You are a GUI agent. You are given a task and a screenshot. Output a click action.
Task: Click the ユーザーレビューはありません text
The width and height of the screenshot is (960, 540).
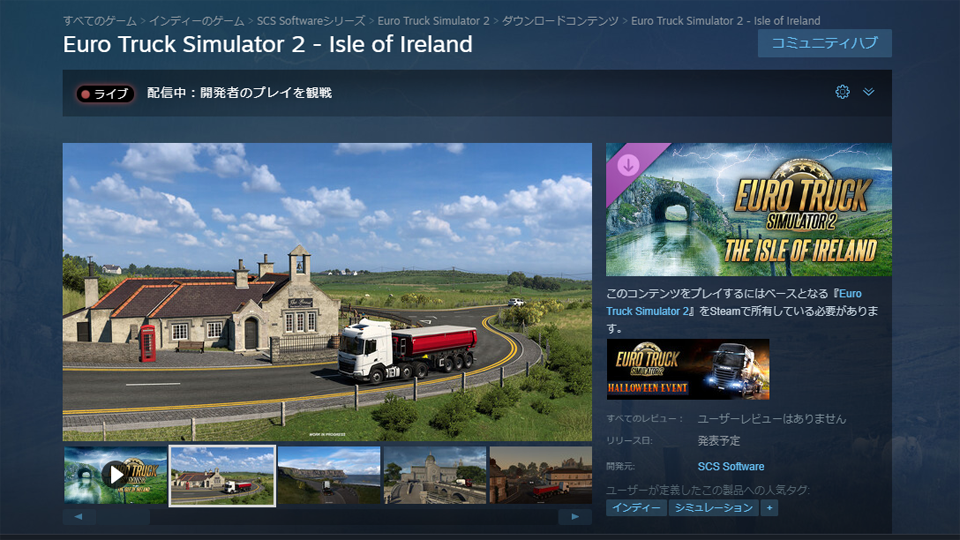[771, 419]
